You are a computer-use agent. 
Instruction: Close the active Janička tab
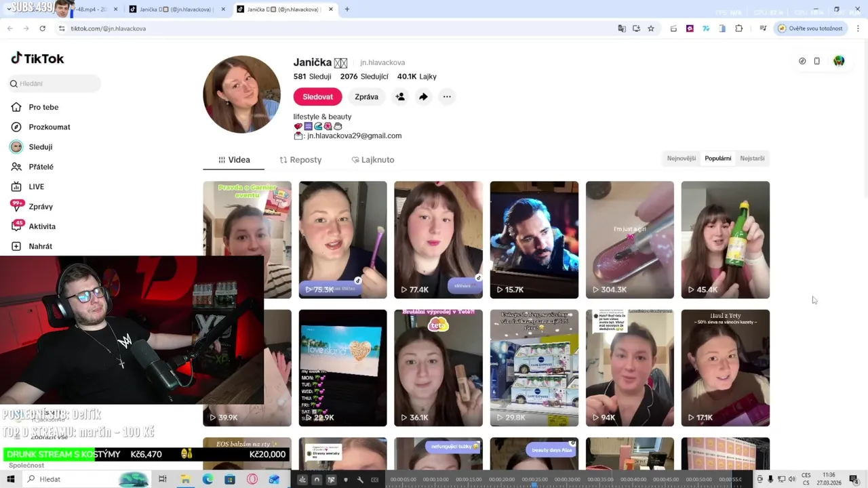point(331,9)
